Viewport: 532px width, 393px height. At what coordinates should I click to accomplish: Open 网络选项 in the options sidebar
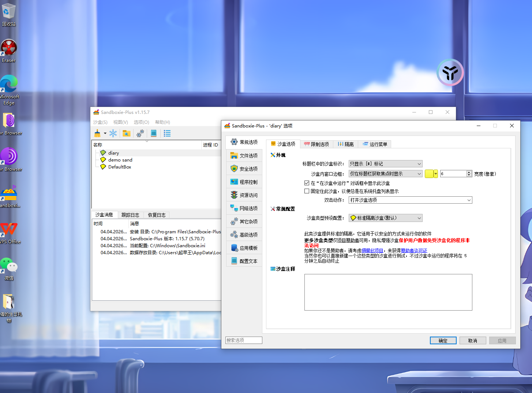(244, 208)
